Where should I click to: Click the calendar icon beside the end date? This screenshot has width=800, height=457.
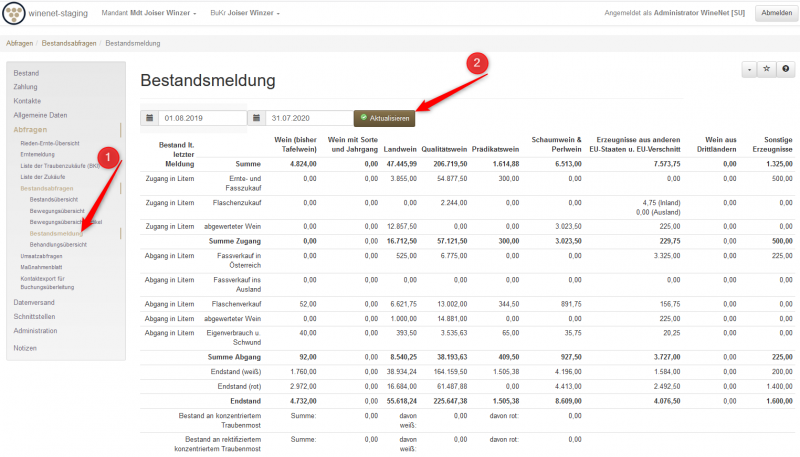click(257, 118)
